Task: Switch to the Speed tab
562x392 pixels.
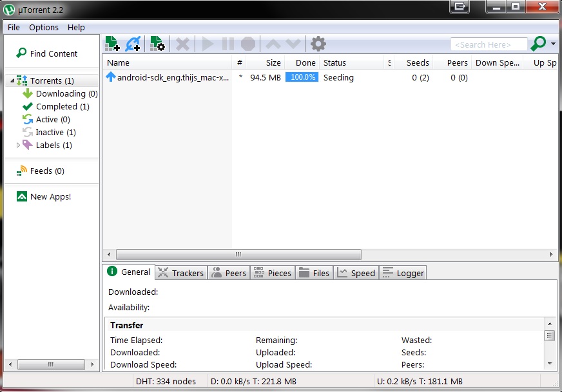Action: [356, 273]
